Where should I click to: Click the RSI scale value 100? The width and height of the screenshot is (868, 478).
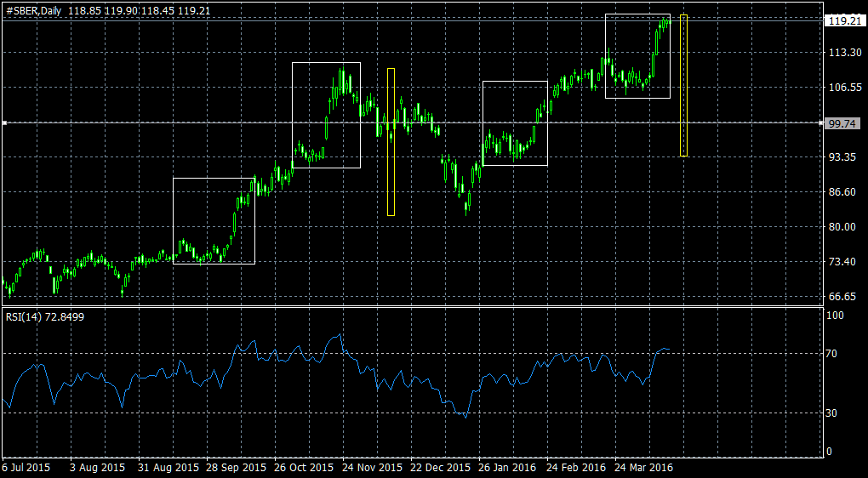(x=834, y=316)
